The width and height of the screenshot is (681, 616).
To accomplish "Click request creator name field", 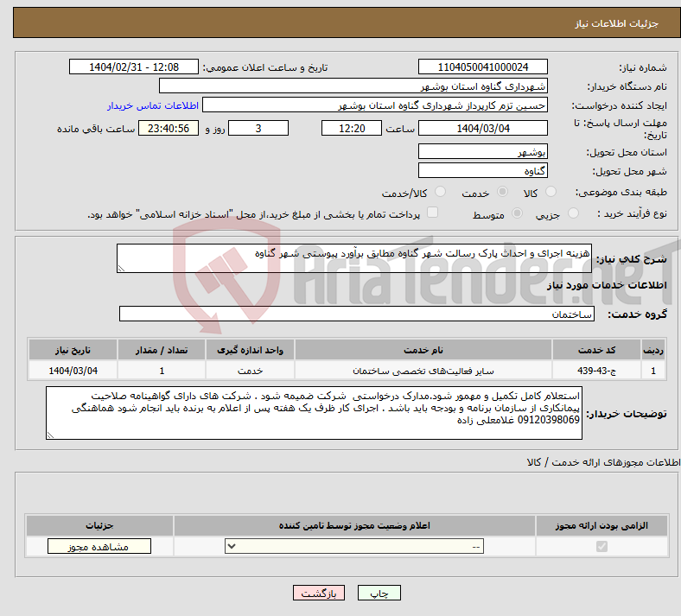I will 375,105.
